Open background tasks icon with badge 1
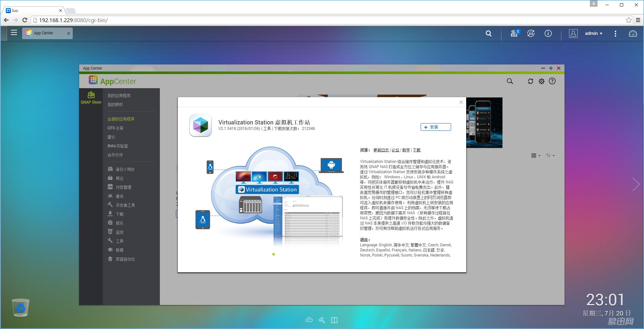This screenshot has width=644, height=329. [x=515, y=33]
